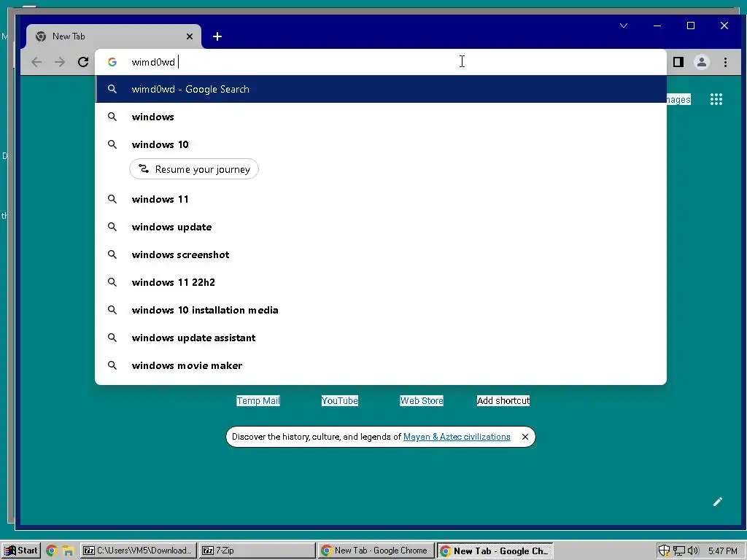Switch to the inactive New Tab Chrome taskbar button

click(x=376, y=551)
